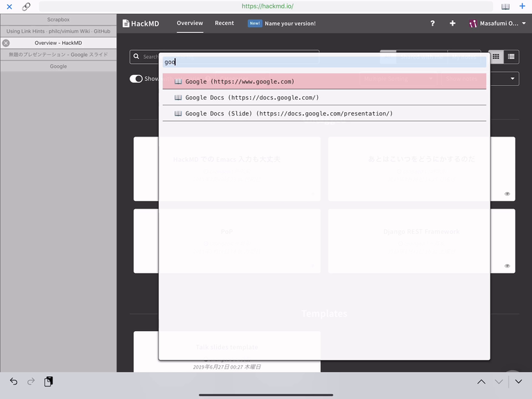Image resolution: width=532 pixels, height=399 pixels.
Task: Open the Overview nav item
Action: pos(190,23)
